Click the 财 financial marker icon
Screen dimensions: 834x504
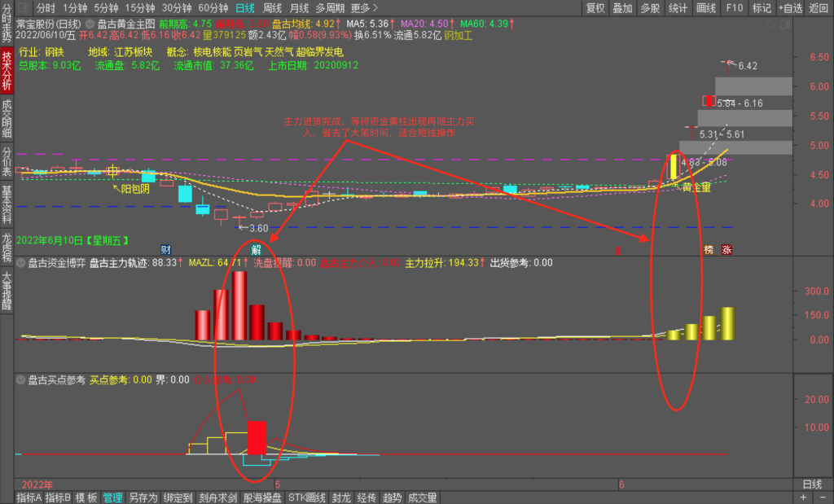coord(165,249)
